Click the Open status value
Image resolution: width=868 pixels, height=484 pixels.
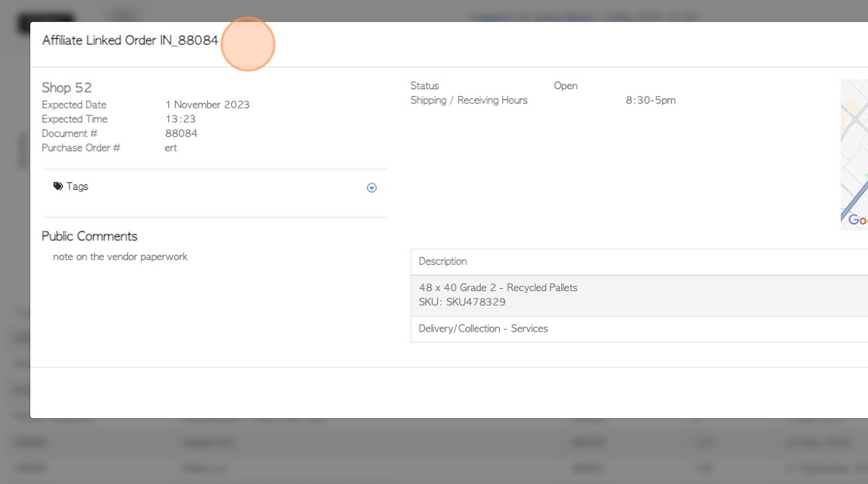click(x=565, y=86)
